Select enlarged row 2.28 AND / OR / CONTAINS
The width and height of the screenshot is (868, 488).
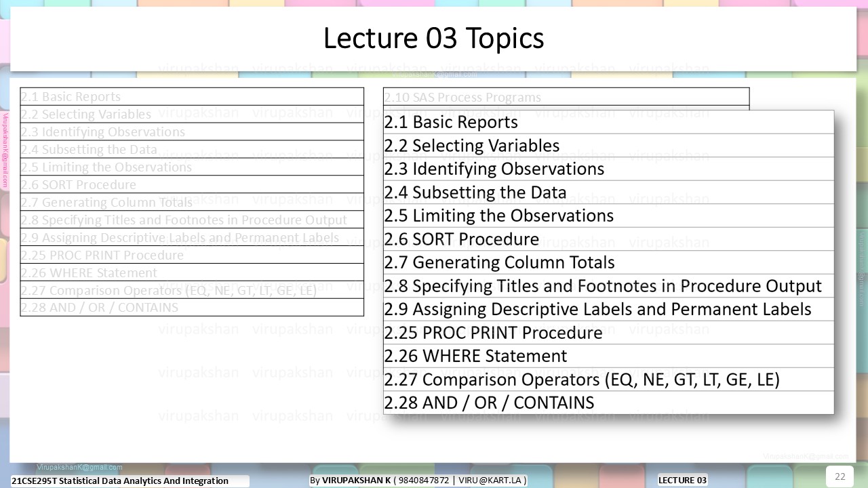(608, 403)
